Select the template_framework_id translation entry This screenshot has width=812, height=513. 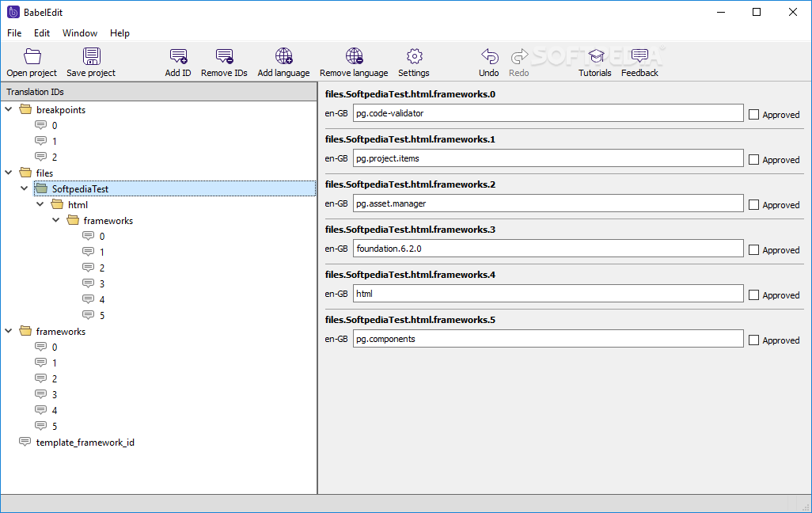pyautogui.click(x=85, y=443)
